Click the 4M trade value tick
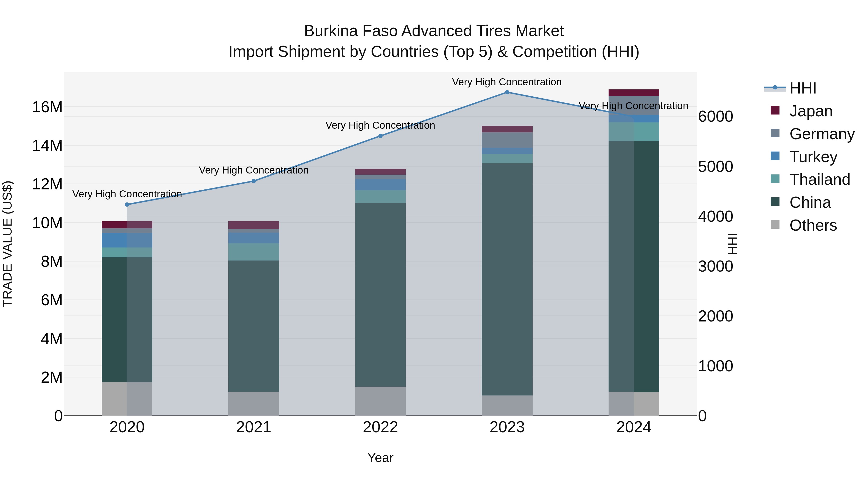The width and height of the screenshot is (868, 488). coord(52,339)
